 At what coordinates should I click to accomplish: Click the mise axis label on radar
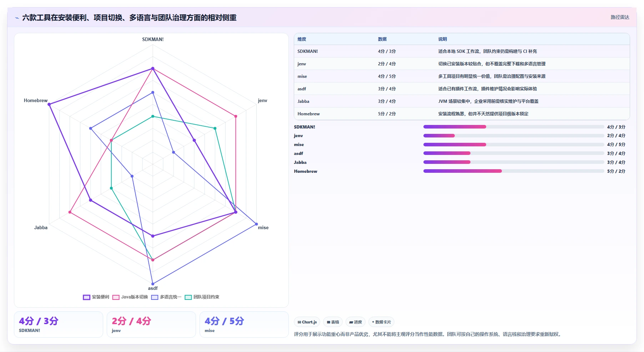[x=263, y=228]
